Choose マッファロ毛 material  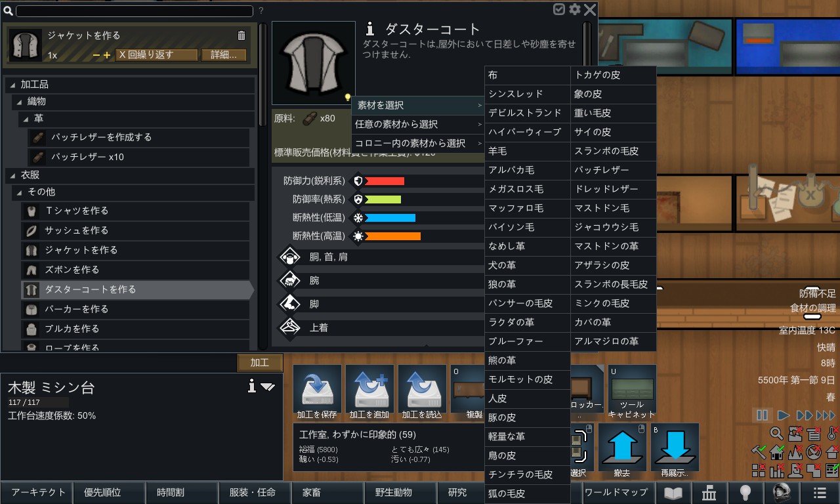527,208
